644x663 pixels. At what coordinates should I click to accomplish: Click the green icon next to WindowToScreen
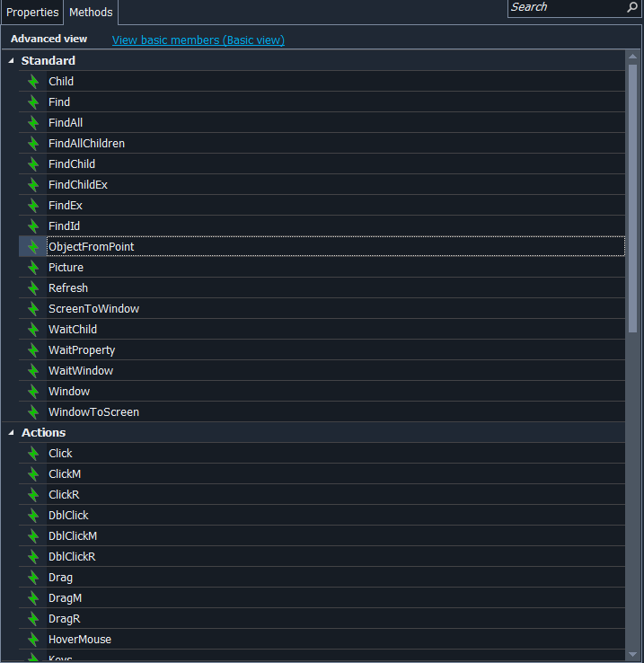[x=33, y=412]
